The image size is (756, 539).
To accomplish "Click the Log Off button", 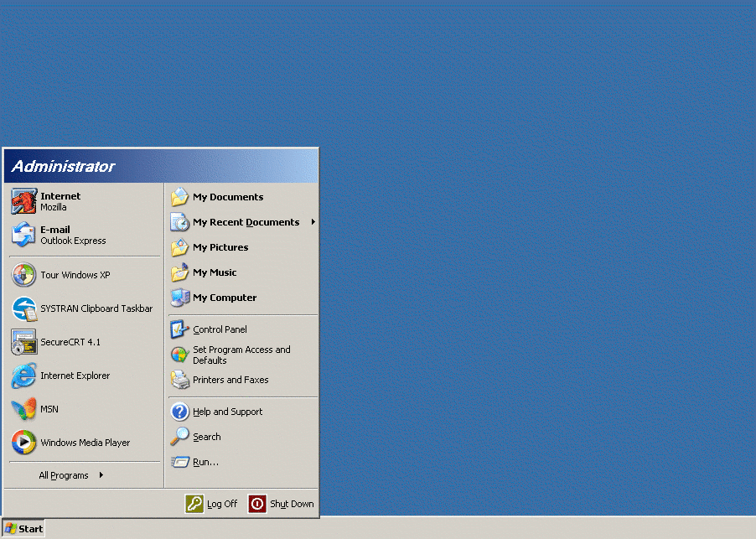I will (x=212, y=504).
